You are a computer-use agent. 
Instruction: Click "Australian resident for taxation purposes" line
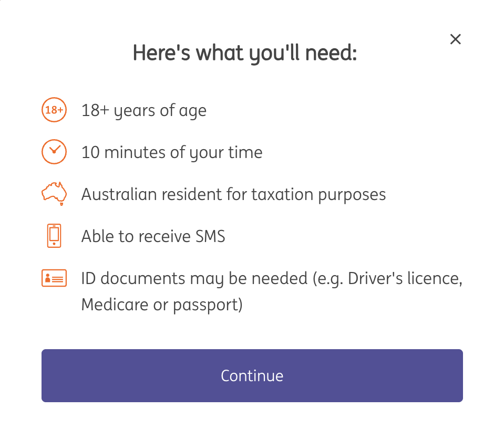(x=233, y=195)
